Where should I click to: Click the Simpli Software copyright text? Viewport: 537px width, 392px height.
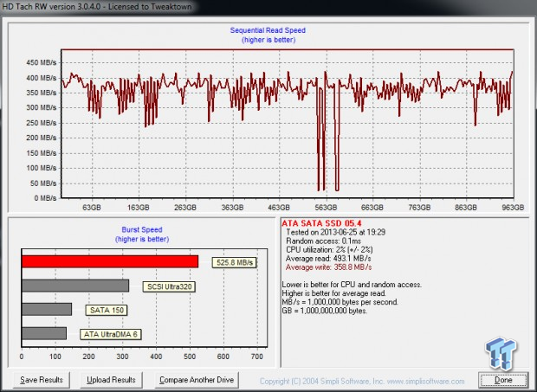362,381
